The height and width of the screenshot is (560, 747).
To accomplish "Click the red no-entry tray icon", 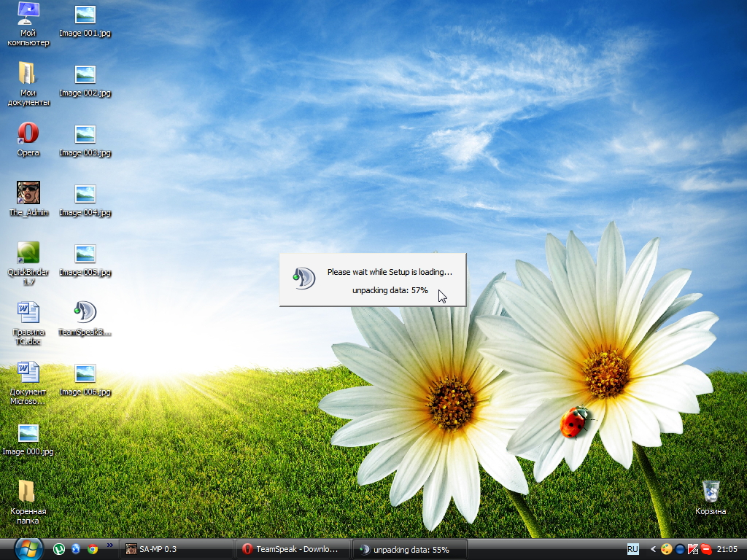I will click(x=706, y=549).
